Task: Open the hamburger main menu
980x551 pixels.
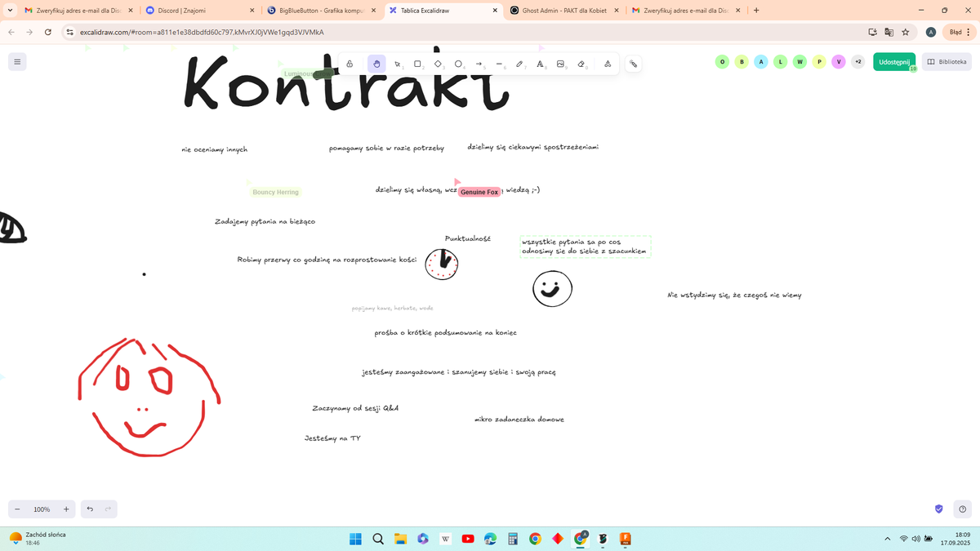Action: (16, 62)
